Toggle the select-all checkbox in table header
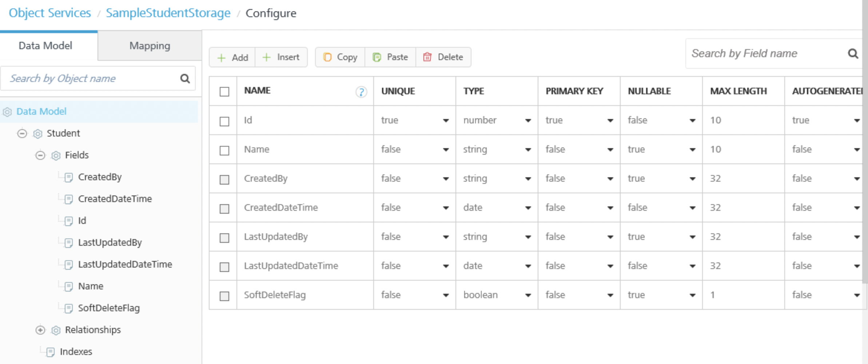Image resolution: width=868 pixels, height=364 pixels. 224,92
